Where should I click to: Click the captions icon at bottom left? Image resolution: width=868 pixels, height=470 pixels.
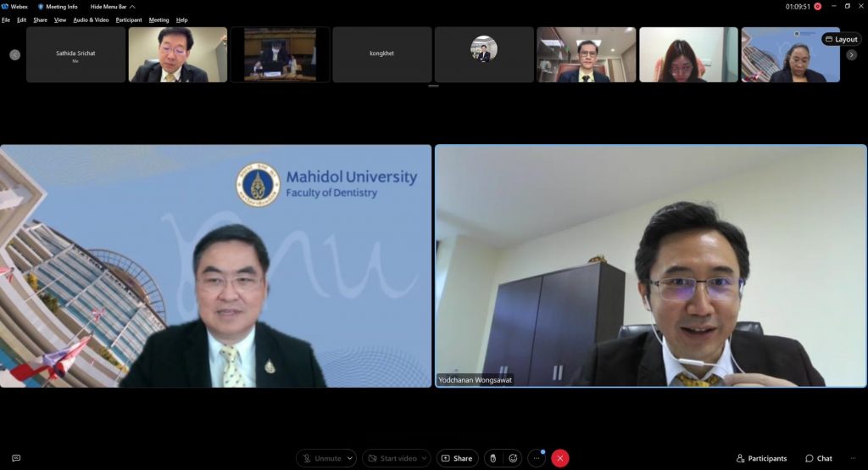pyautogui.click(x=16, y=458)
